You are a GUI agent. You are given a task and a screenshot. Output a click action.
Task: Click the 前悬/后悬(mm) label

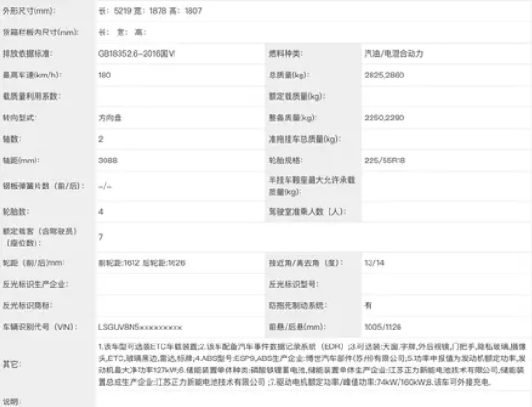tap(297, 327)
